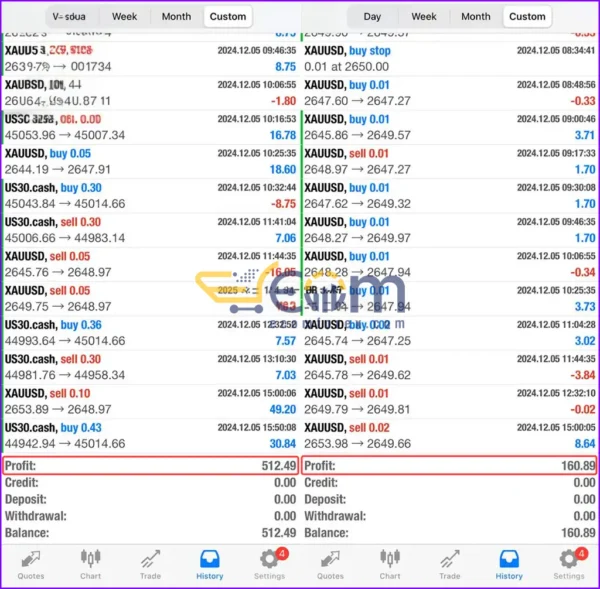Click the 18.60 profit value

click(x=282, y=170)
